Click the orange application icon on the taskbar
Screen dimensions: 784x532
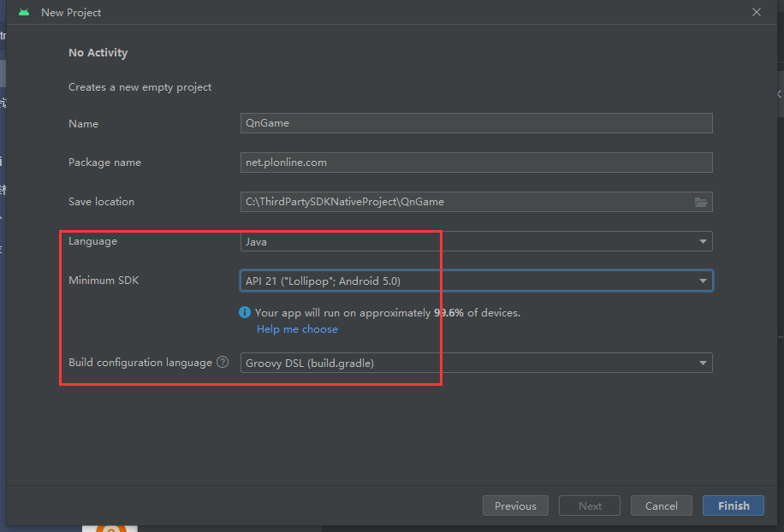pyautogui.click(x=110, y=528)
